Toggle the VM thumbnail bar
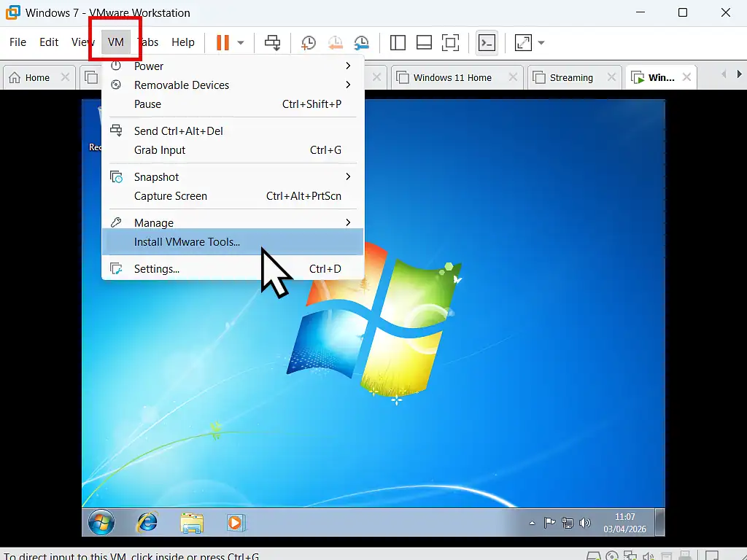Viewport: 747px width, 560px height. click(424, 42)
